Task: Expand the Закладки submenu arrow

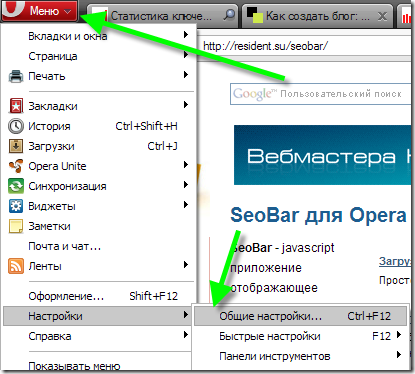Action: (x=186, y=105)
